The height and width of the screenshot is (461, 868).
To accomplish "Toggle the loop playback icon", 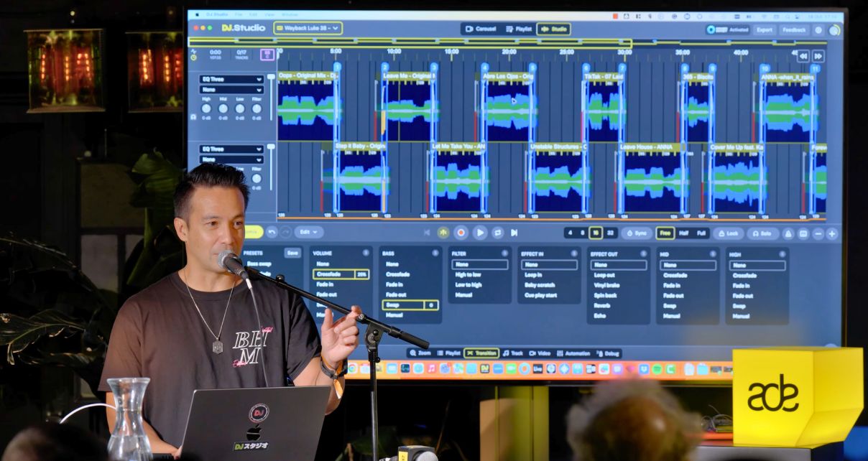I will point(497,233).
